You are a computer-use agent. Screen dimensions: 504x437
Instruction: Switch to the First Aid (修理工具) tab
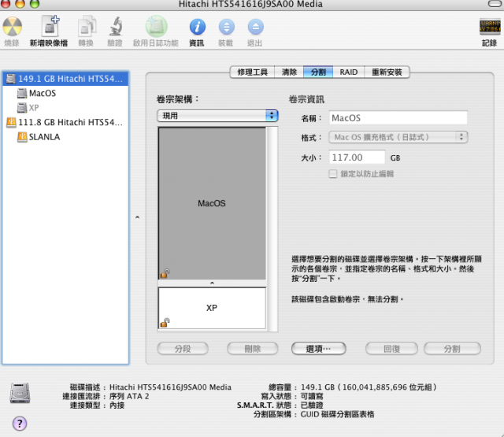252,72
